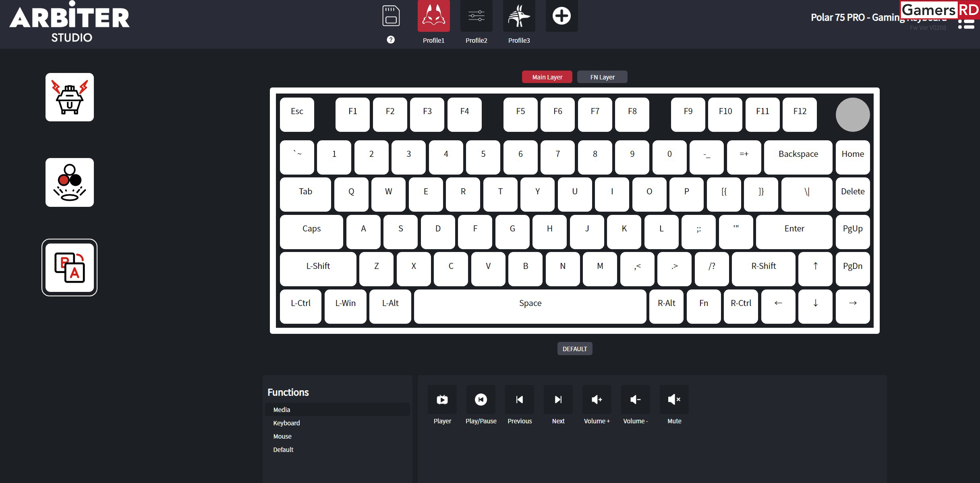Expand the Keyboard functions category

coord(287,423)
